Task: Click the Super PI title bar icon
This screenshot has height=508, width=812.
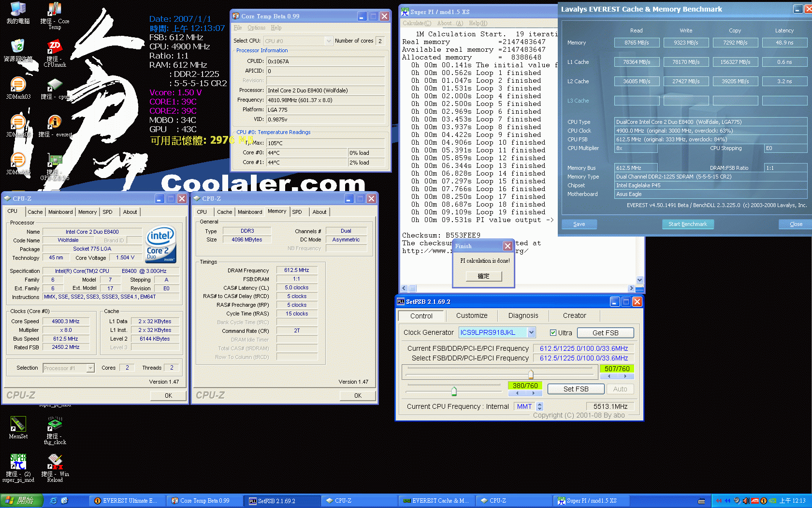Action: pos(405,12)
